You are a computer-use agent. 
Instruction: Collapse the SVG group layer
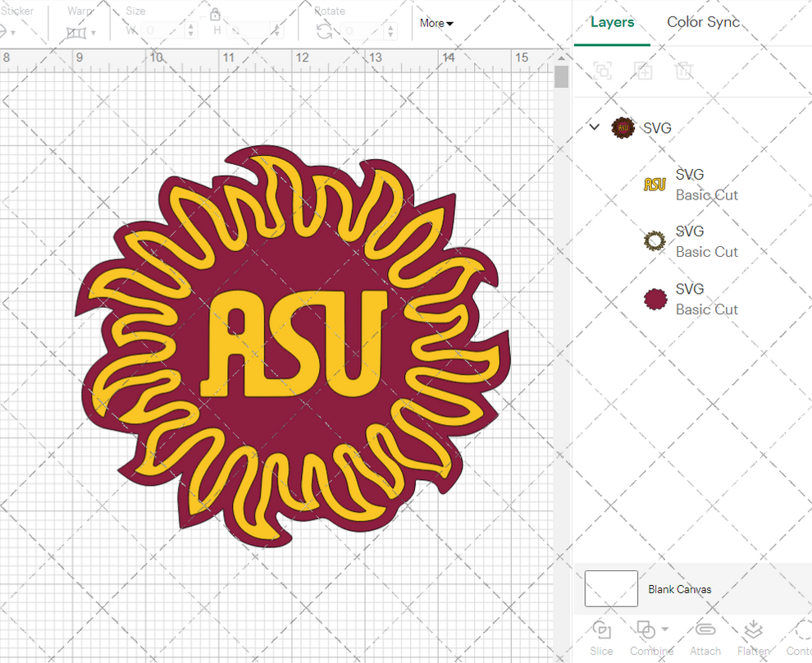tap(594, 127)
